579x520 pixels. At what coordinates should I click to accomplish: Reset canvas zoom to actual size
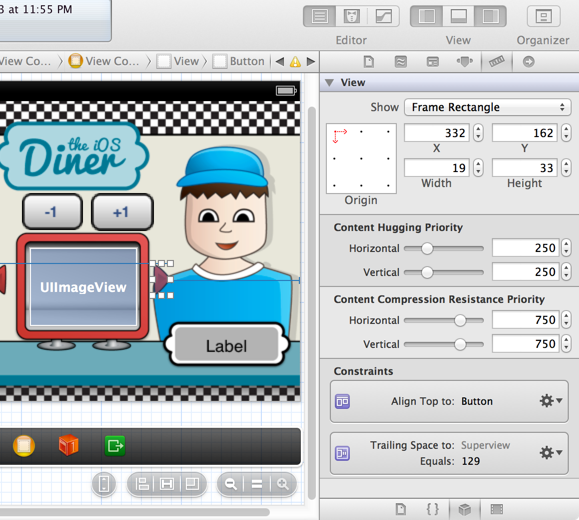tap(257, 484)
